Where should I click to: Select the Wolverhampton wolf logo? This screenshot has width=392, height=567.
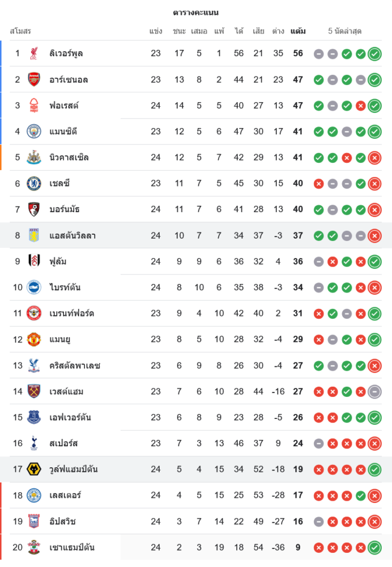point(34,469)
